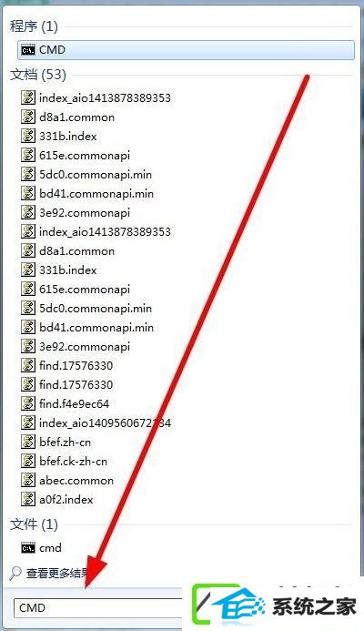Click the script icon for find.f4e9ec64
Screen dimensions: 364x631
(28, 403)
